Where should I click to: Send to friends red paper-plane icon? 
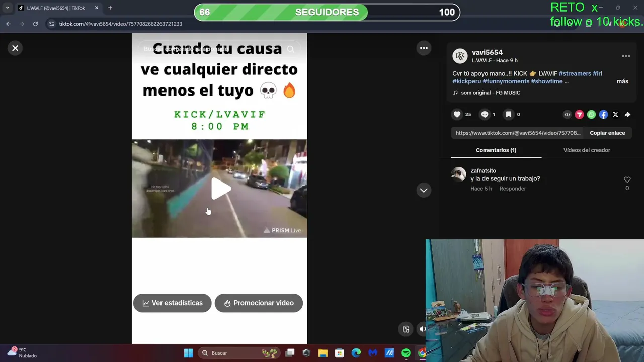579,115
